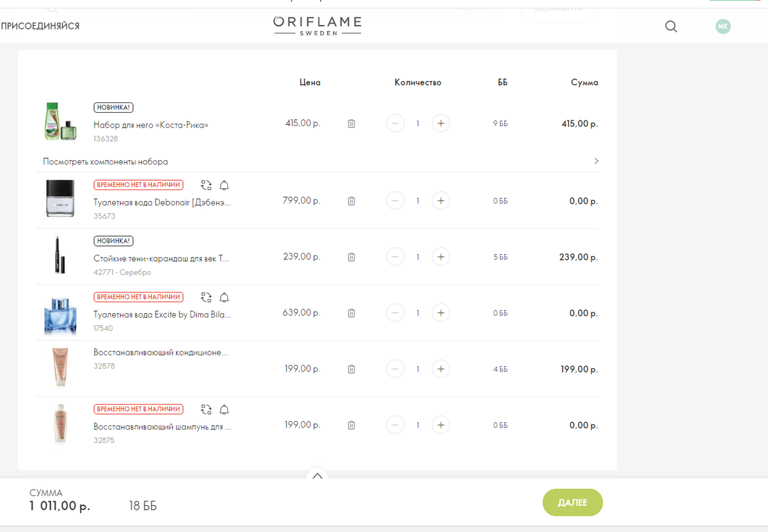
Task: Delete Excite by Dima Bilan from cart
Action: pyautogui.click(x=351, y=313)
